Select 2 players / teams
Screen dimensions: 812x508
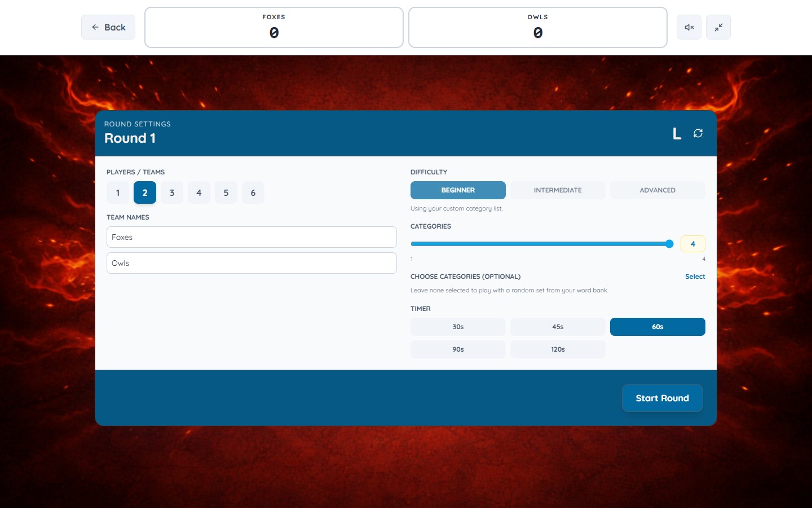coord(145,192)
